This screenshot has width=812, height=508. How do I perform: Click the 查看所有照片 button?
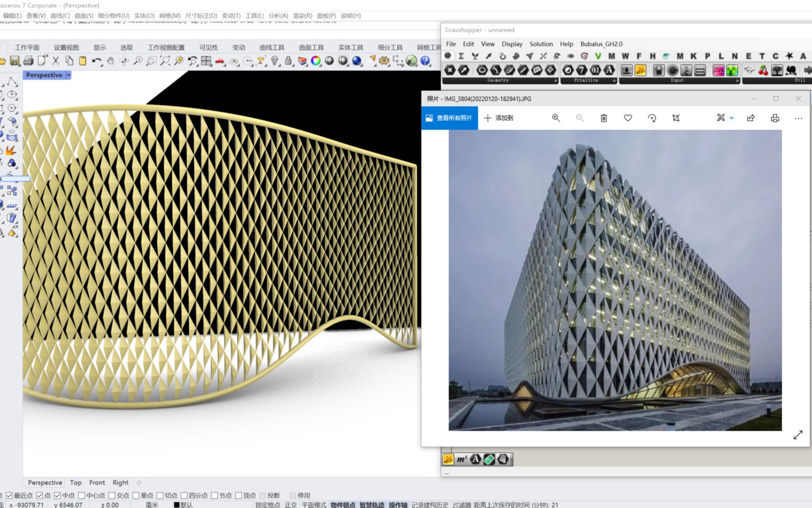tap(449, 118)
